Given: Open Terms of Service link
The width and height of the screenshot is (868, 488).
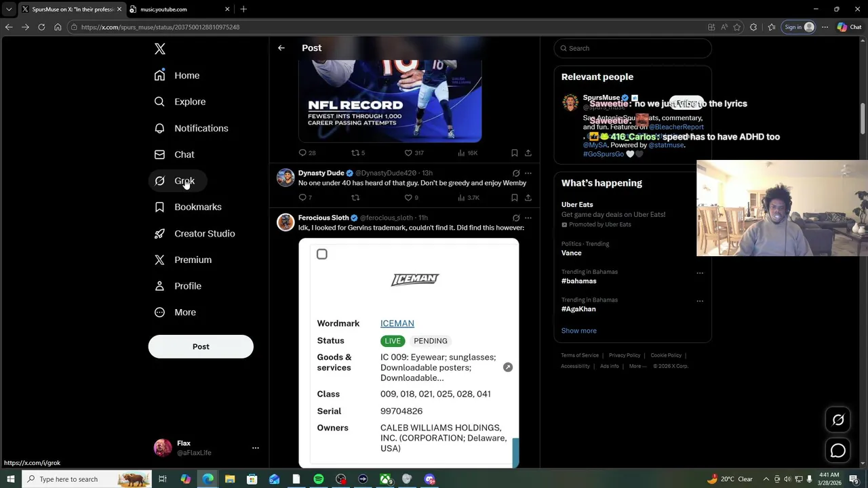Looking at the screenshot, I should pos(580,355).
